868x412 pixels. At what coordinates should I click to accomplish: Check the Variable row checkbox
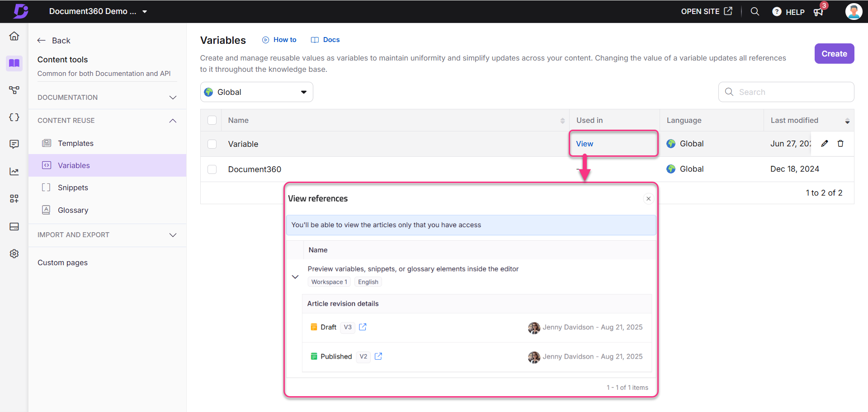tap(212, 144)
